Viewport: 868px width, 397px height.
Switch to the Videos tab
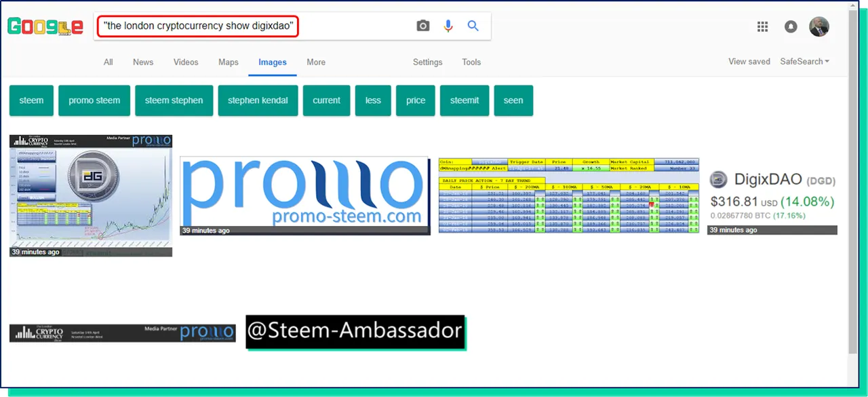click(x=186, y=62)
